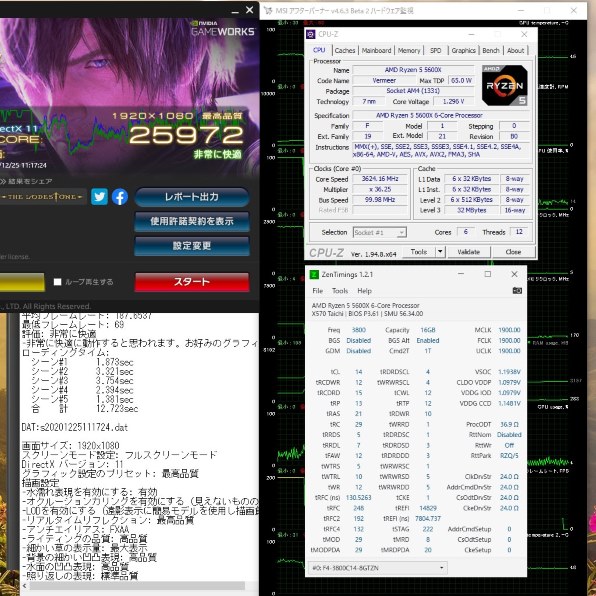Select the CPU tab in CPU-Z
Viewport: 596px width, 596px height.
click(319, 50)
